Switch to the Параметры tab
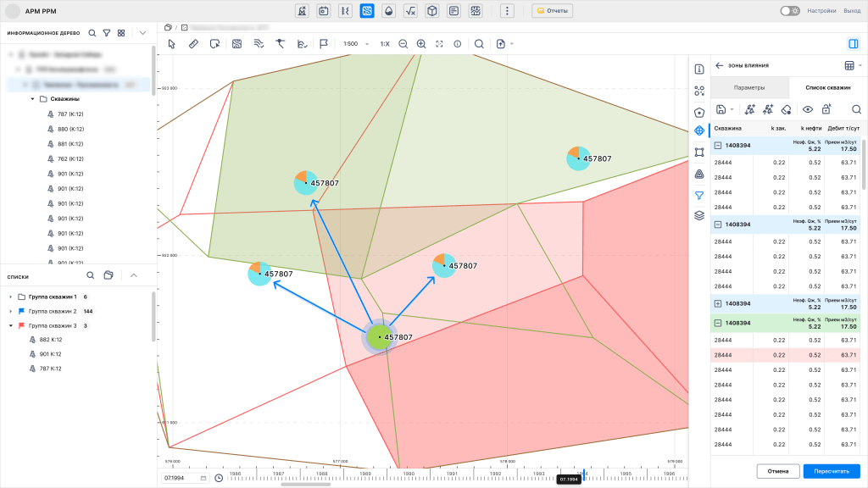Screen dimensions: 868x488 (x=749, y=87)
